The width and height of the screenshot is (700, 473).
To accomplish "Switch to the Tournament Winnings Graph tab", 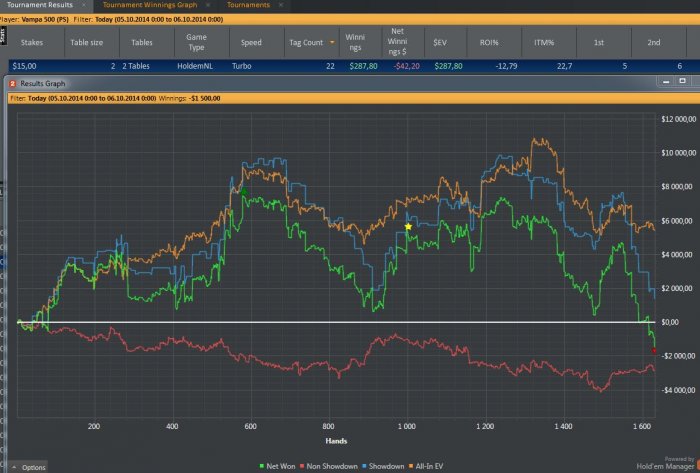I will 150,5.
